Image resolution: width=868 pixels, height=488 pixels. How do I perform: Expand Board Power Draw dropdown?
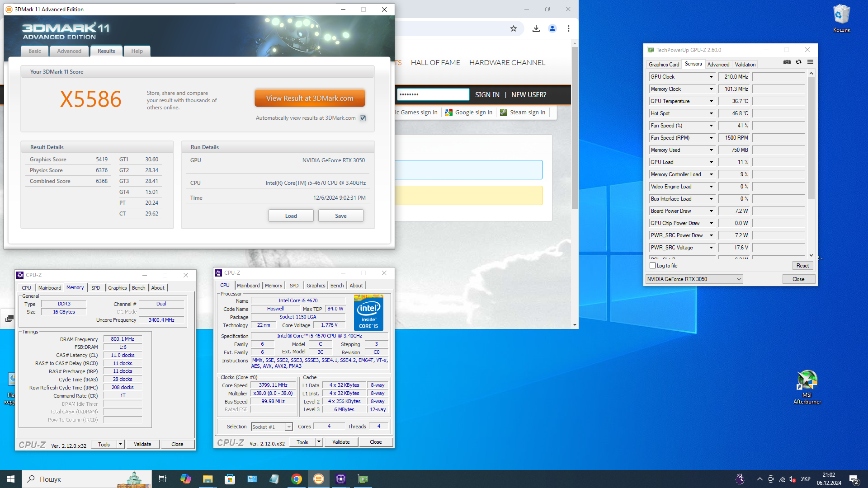click(711, 211)
